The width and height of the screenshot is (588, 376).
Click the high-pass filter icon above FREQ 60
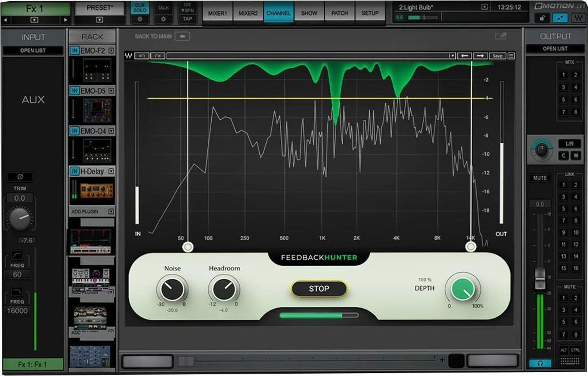pos(17,255)
